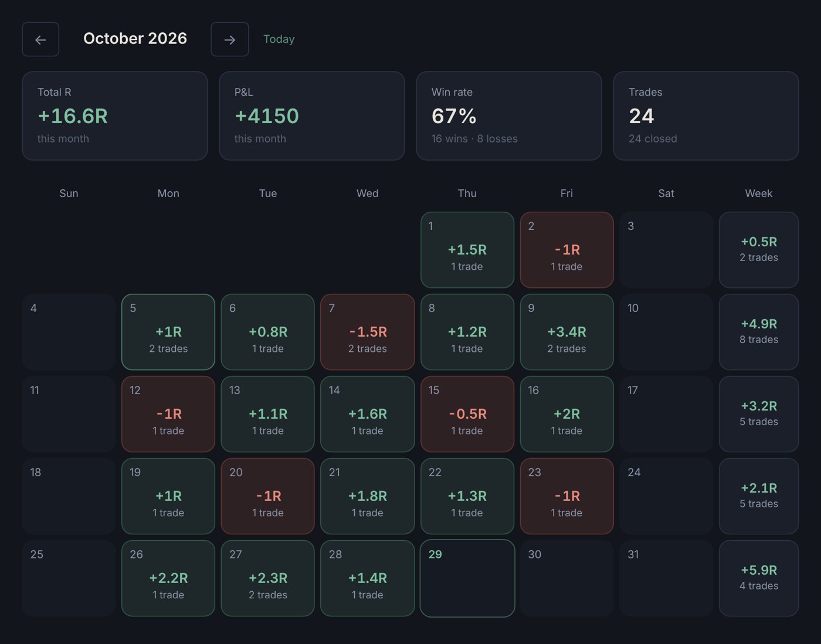The height and width of the screenshot is (644, 821).
Task: Select empty October 11 cell
Action: (x=69, y=414)
